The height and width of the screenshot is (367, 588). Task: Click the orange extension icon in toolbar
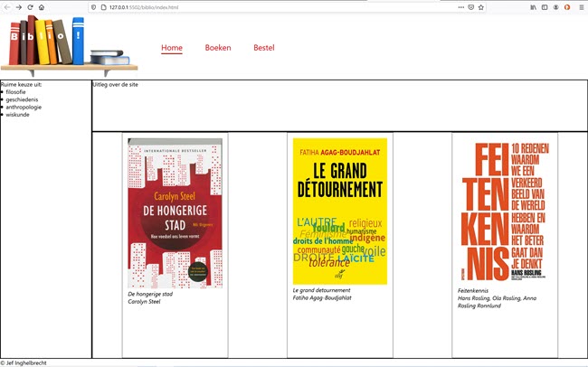coord(567,7)
